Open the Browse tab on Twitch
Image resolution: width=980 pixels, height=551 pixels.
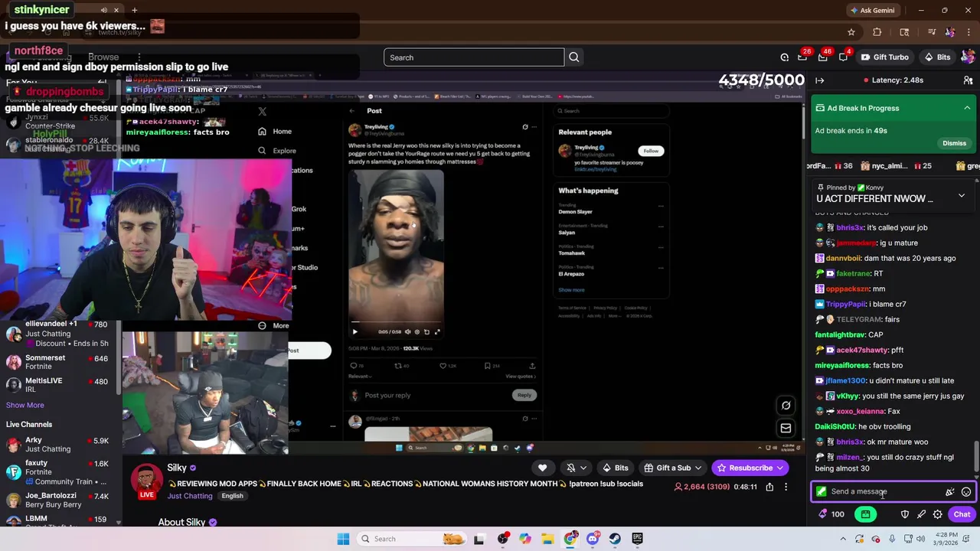tap(103, 57)
